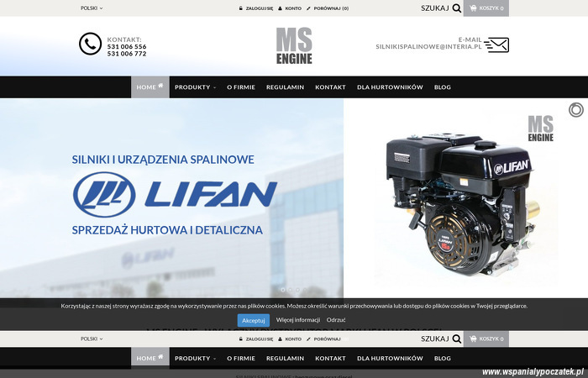Click the magnifier search icon in the top bar
Image resolution: width=588 pixels, height=378 pixels.
click(x=456, y=8)
